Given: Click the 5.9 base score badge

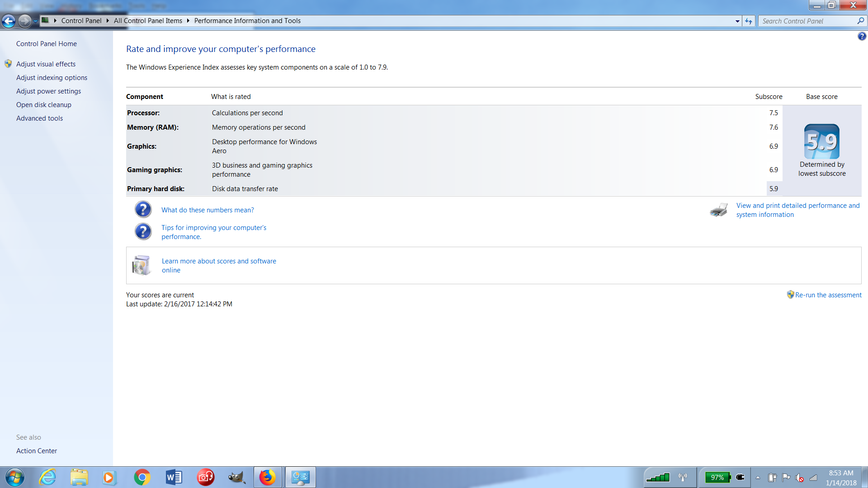Looking at the screenshot, I should pyautogui.click(x=821, y=141).
